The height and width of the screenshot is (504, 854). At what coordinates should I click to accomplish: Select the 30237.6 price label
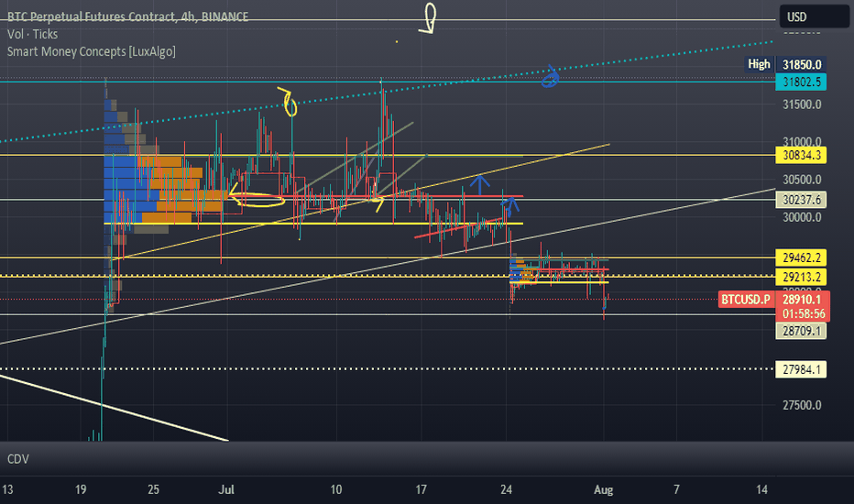801,200
